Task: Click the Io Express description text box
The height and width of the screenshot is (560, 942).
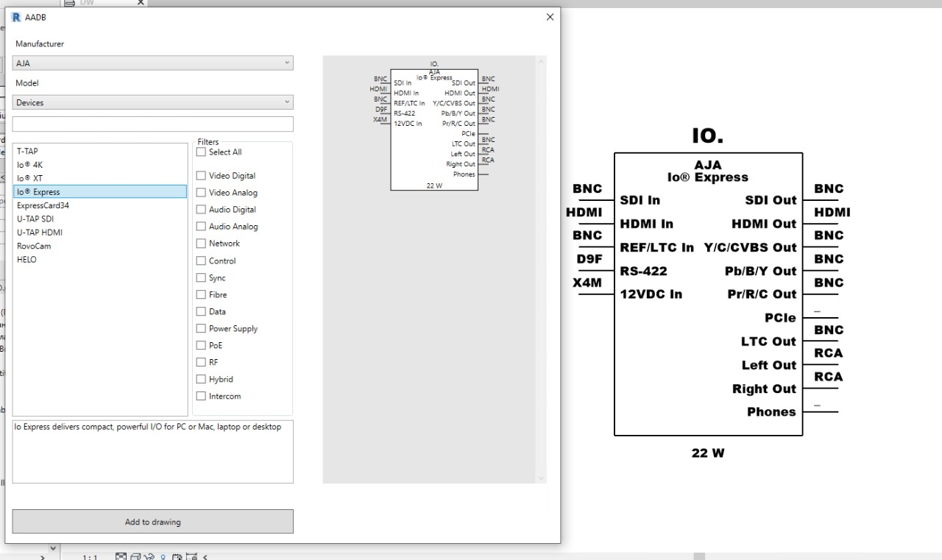Action: pyautogui.click(x=153, y=452)
